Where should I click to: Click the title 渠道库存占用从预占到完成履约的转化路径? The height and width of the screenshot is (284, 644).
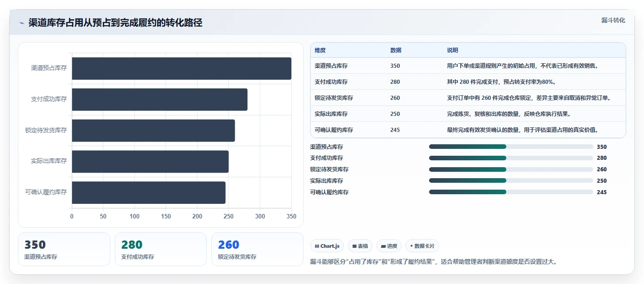tap(115, 23)
